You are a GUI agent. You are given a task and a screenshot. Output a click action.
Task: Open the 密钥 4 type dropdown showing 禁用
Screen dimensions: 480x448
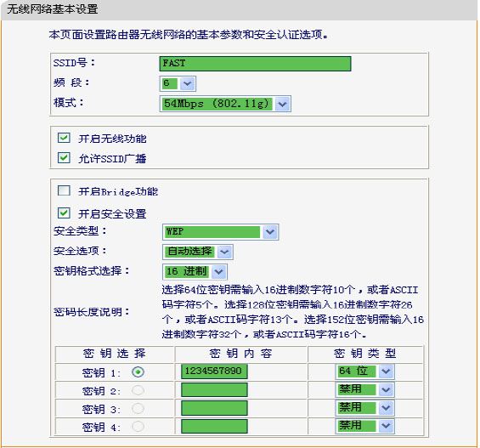(x=365, y=426)
